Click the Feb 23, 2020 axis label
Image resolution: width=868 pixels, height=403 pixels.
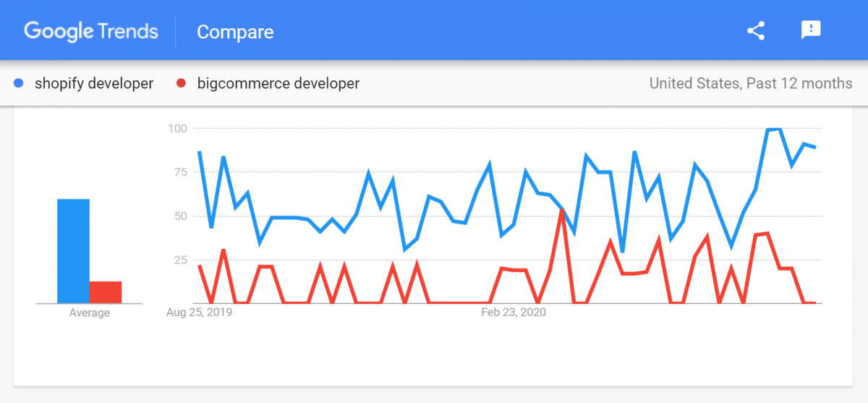(514, 313)
